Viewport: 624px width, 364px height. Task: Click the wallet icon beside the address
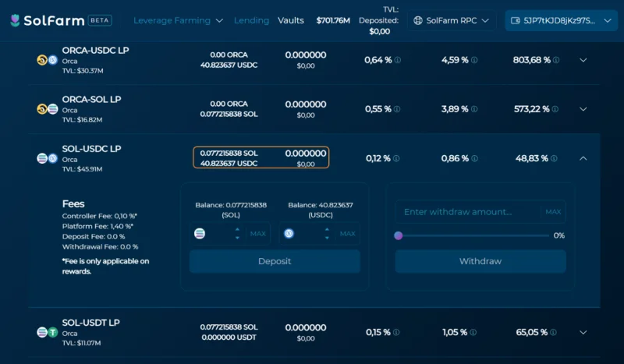(516, 21)
